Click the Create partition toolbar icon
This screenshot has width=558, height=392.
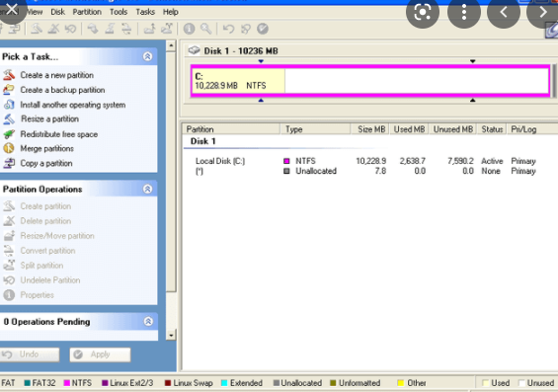tap(37, 29)
